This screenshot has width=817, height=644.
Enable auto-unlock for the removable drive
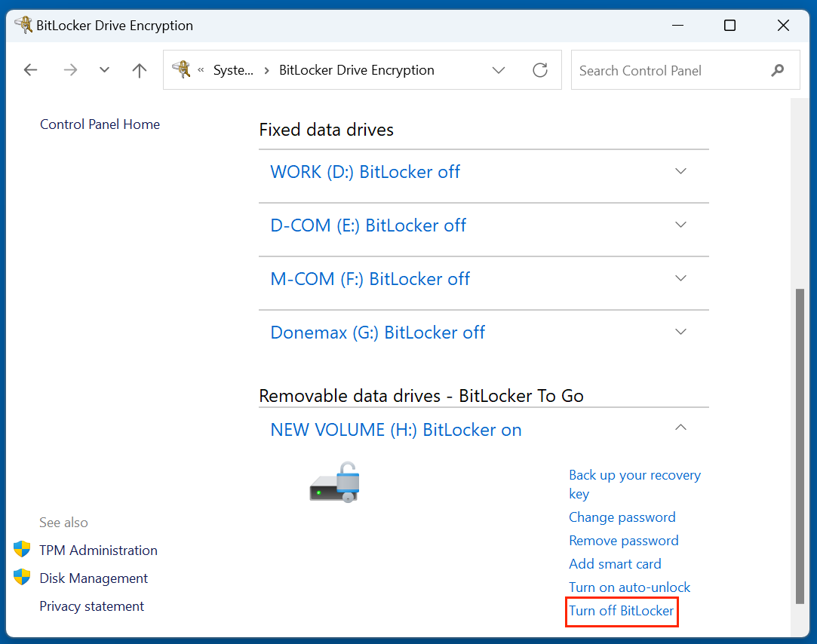pos(629,587)
